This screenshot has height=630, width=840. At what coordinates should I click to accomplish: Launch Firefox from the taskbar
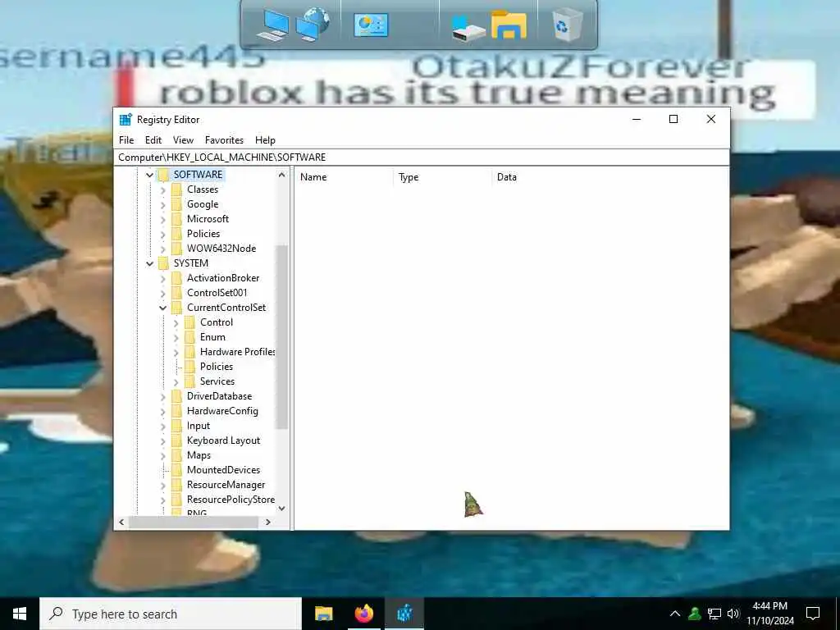point(363,614)
